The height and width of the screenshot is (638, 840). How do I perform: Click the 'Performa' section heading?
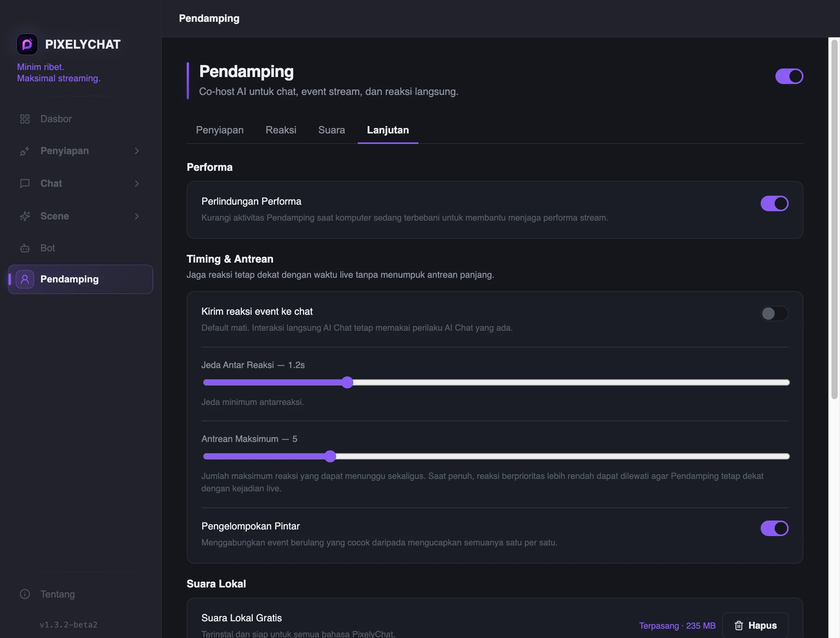click(210, 167)
